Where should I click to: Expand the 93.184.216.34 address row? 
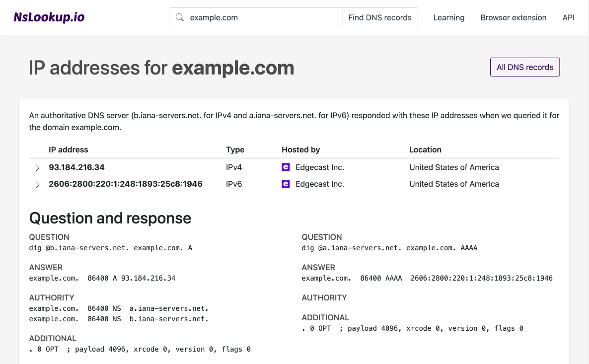point(37,168)
